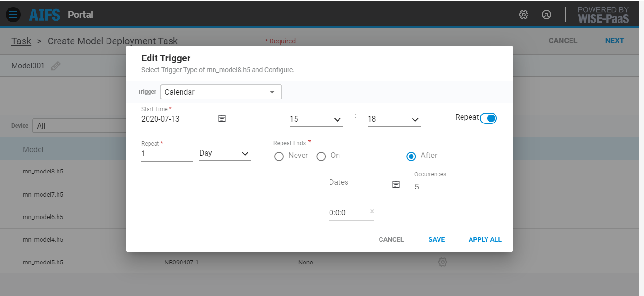644x296 pixels.
Task: Select the After radio button
Action: 411,156
